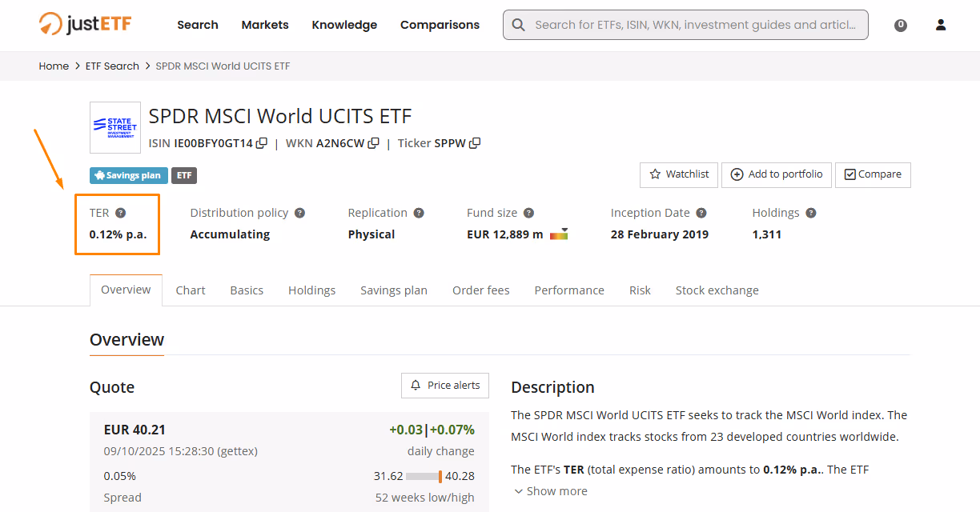This screenshot has width=980, height=512.
Task: Open the Comparisons menu
Action: click(x=440, y=25)
